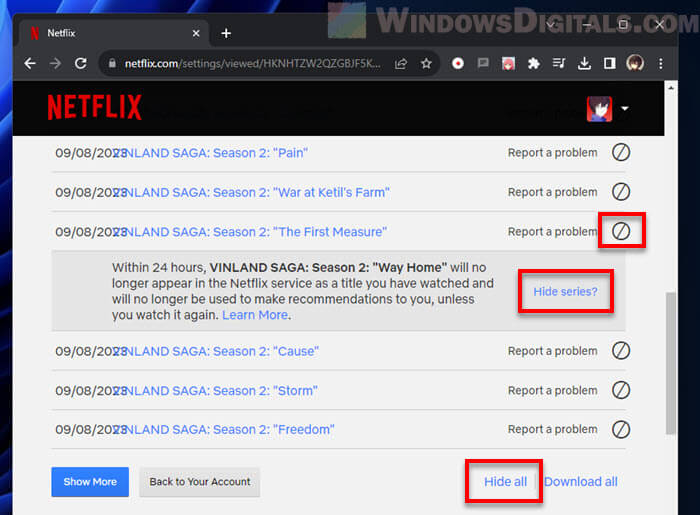The image size is (700, 515).
Task: Report a problem for "Cause" episode
Action: 552,351
